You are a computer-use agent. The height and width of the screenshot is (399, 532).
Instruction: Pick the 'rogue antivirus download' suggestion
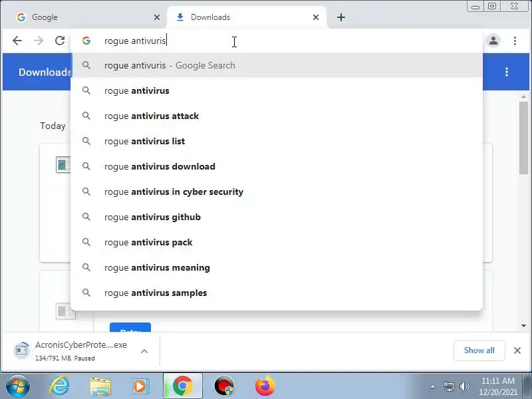click(x=277, y=167)
